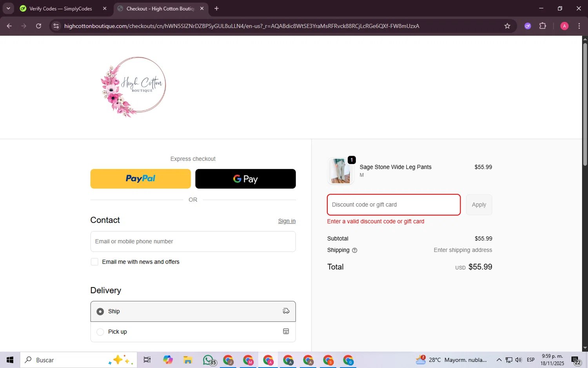The width and height of the screenshot is (588, 368).
Task: Pay with the Google Pay button
Action: pyautogui.click(x=245, y=179)
